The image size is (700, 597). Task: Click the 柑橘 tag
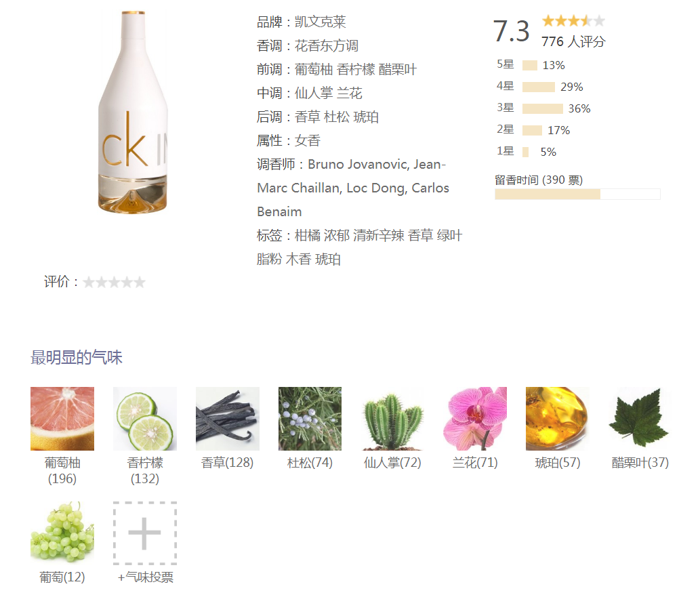(307, 235)
